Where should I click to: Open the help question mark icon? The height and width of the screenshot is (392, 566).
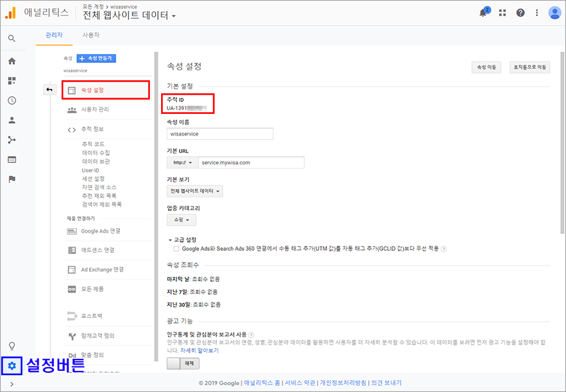coord(520,13)
